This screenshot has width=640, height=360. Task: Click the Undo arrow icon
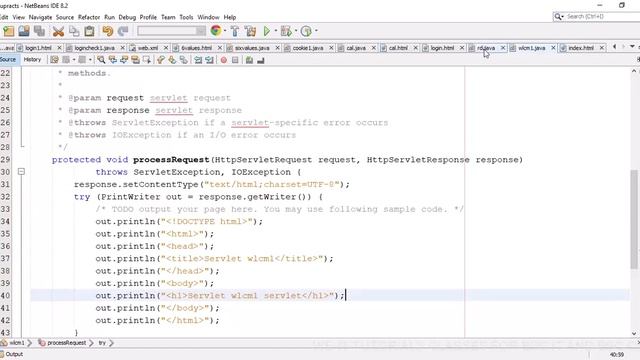[108, 31]
